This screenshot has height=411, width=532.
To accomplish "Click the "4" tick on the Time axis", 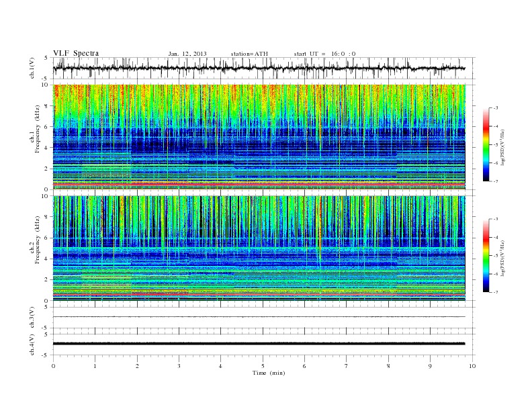I will [220, 366].
